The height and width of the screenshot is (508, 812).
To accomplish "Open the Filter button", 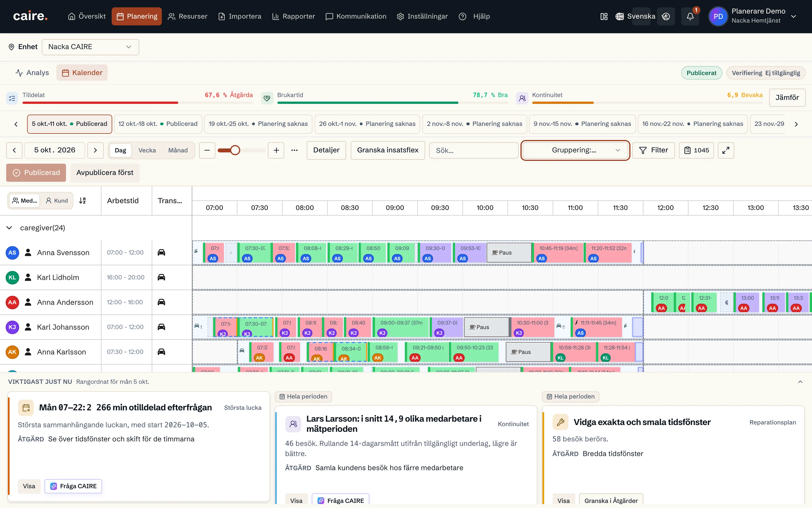I will tap(653, 150).
